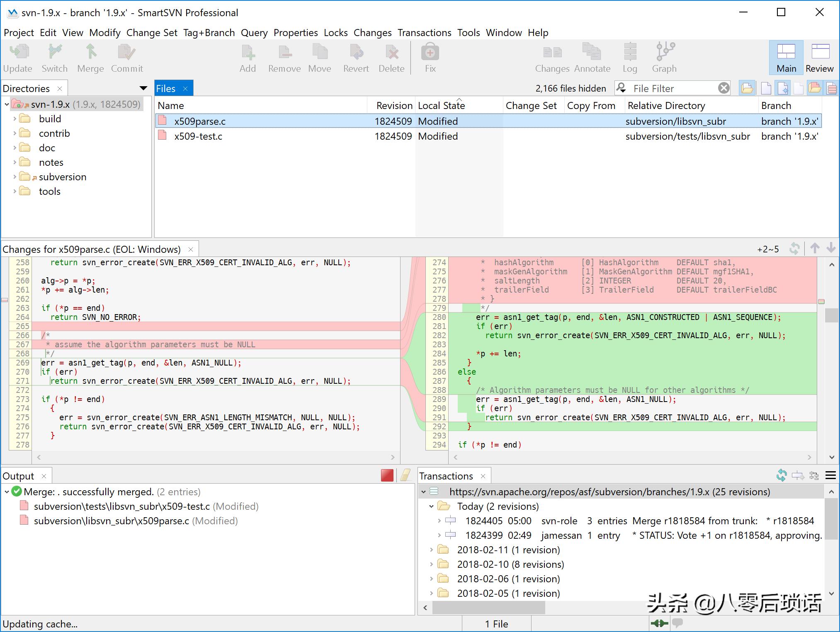Open the Tag+Branch menu

(x=209, y=33)
